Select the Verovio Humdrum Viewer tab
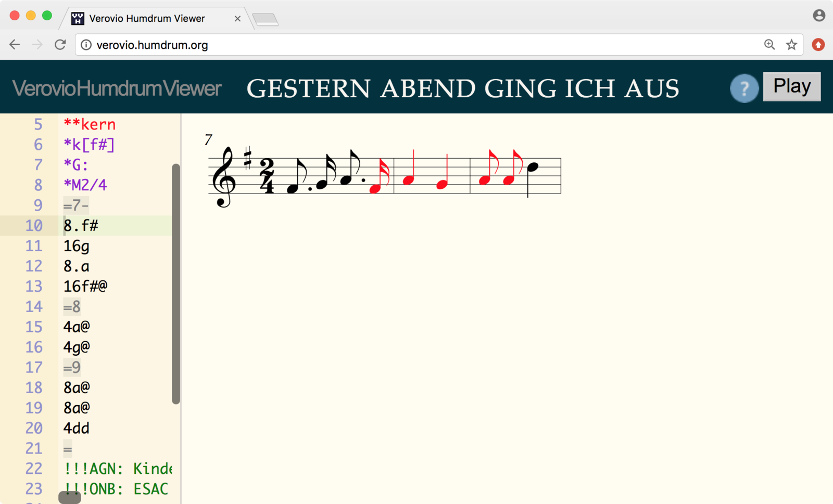The width and height of the screenshot is (833, 504). click(x=147, y=19)
